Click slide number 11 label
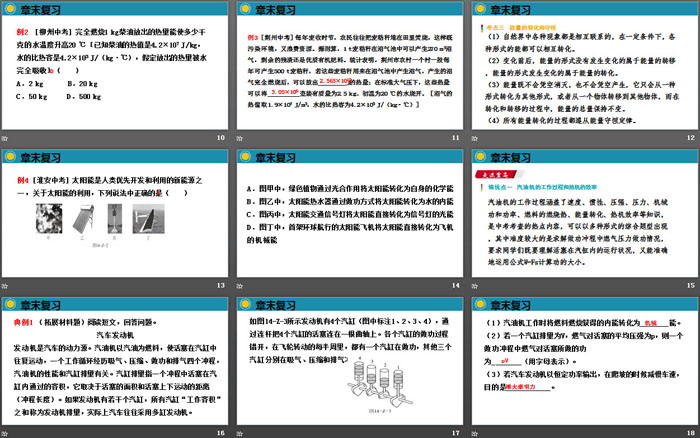Image resolution: width=700 pixels, height=438 pixels. click(456, 138)
